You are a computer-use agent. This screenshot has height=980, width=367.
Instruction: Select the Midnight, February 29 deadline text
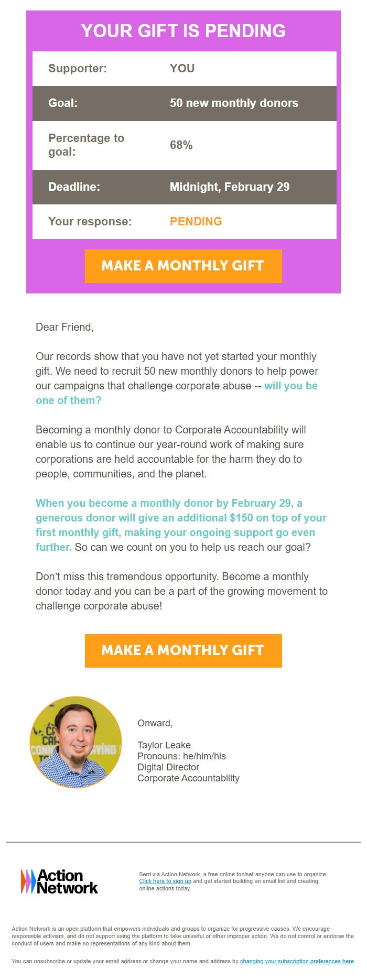tap(230, 187)
